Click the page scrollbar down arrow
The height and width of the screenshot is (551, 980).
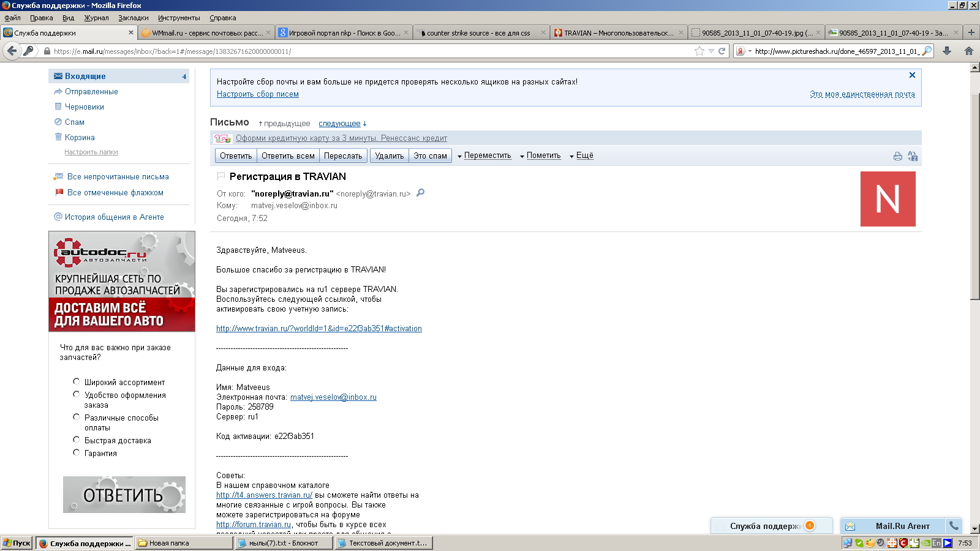975,529
